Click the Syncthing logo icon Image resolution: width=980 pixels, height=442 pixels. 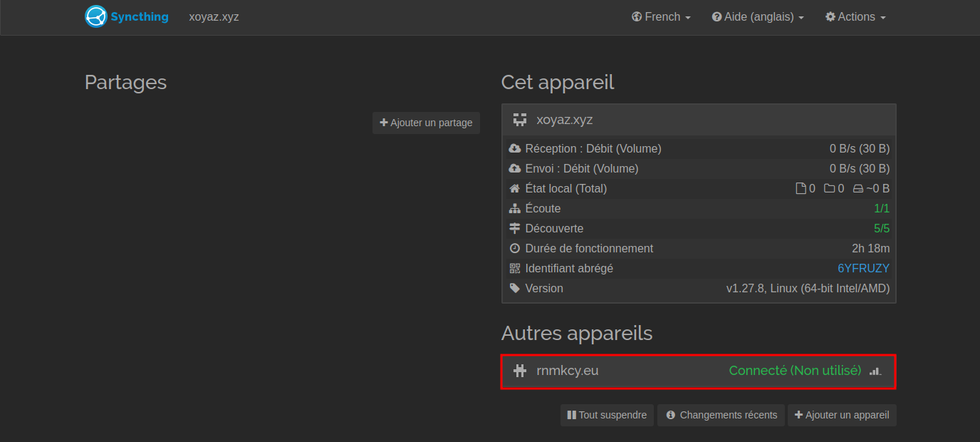pos(95,16)
